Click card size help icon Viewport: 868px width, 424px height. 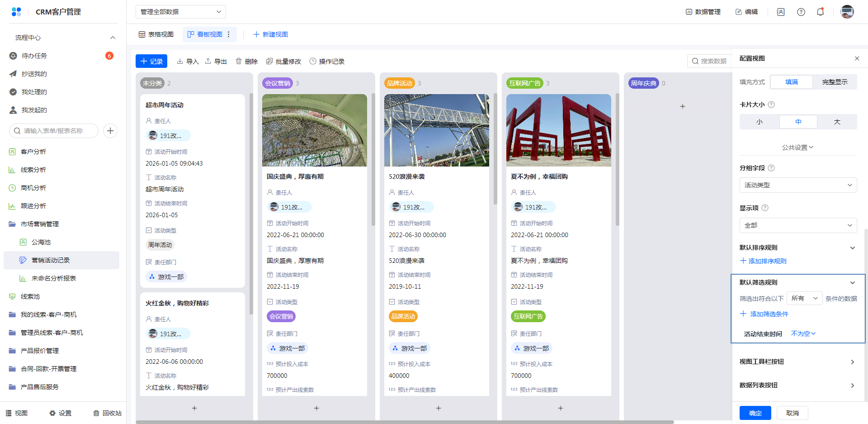click(x=771, y=105)
